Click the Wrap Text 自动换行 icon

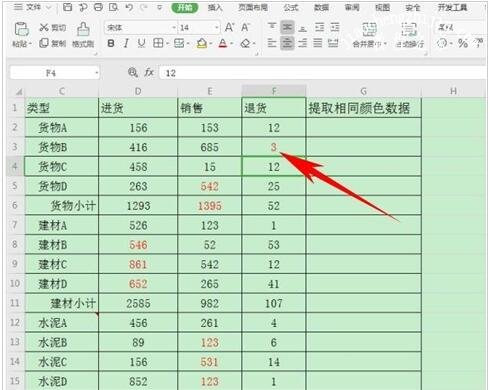[x=409, y=30]
